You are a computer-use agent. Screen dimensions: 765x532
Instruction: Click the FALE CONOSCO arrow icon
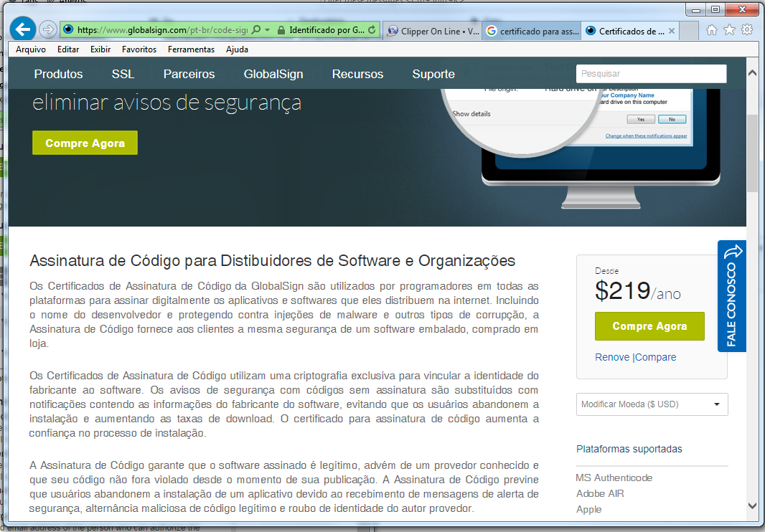(x=732, y=252)
